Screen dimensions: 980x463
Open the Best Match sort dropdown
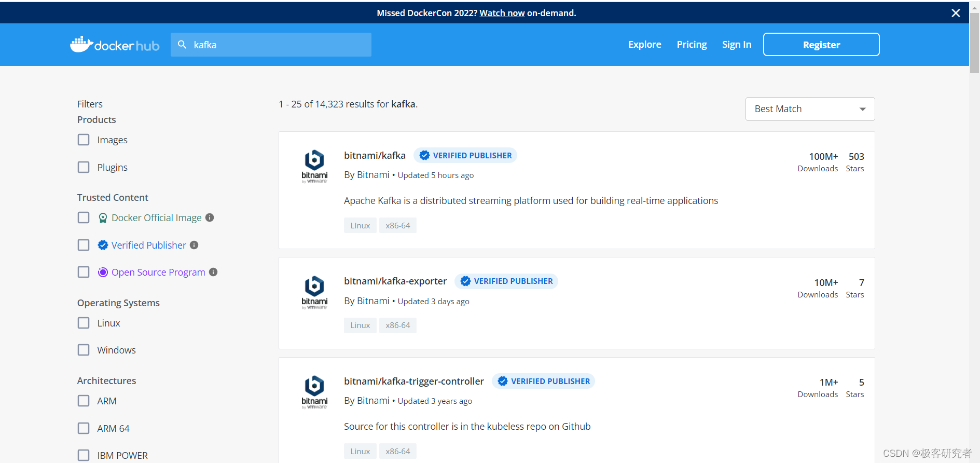[x=810, y=109]
